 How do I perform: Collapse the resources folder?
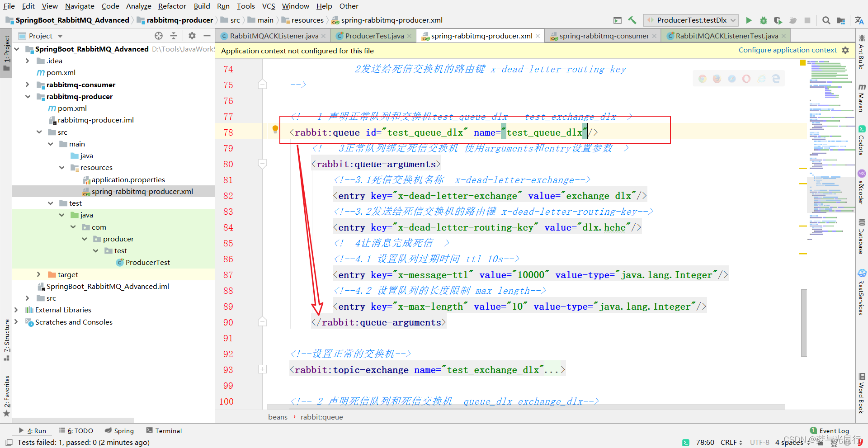tap(61, 167)
